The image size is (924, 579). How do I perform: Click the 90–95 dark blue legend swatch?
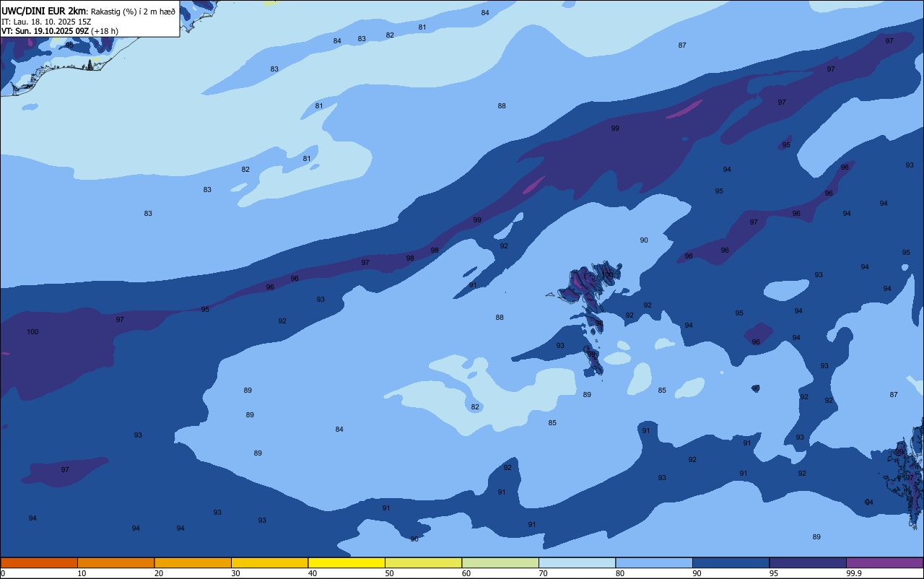731,562
